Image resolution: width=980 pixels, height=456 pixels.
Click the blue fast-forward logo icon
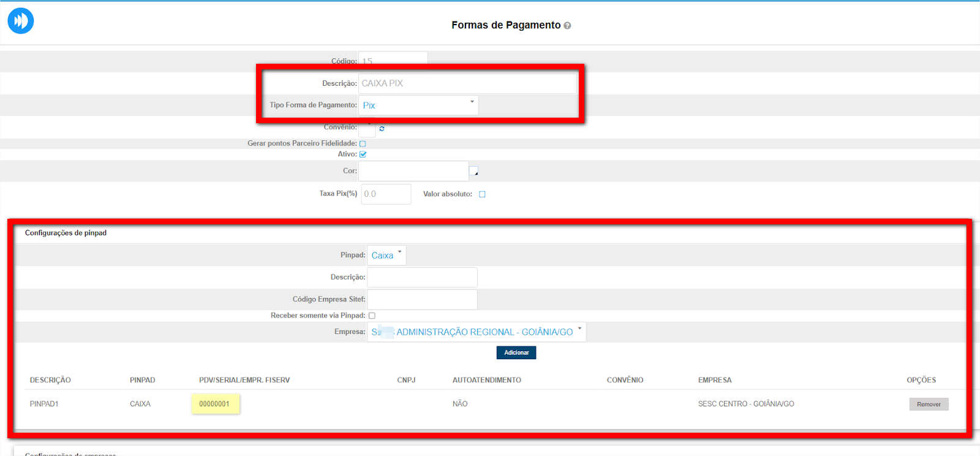[x=21, y=21]
